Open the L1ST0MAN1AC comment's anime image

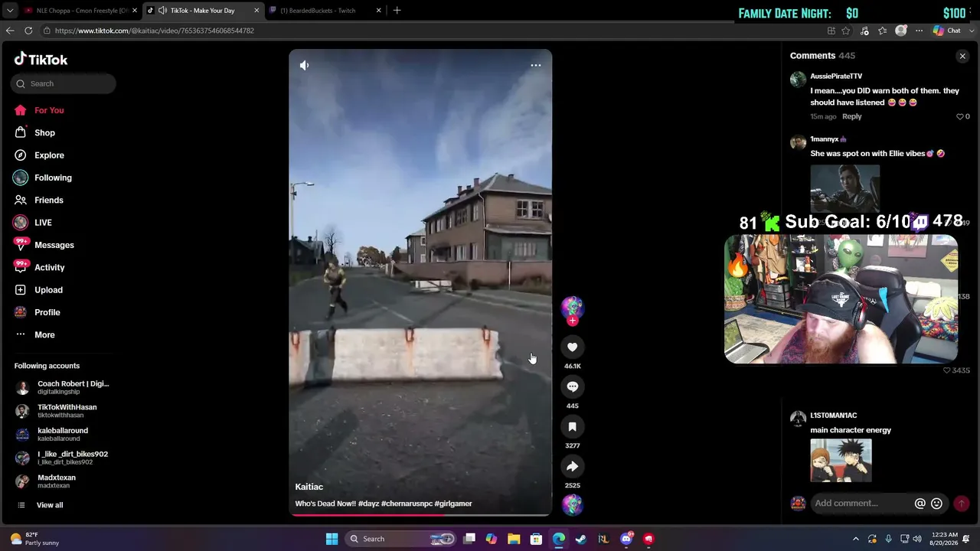[x=841, y=460]
